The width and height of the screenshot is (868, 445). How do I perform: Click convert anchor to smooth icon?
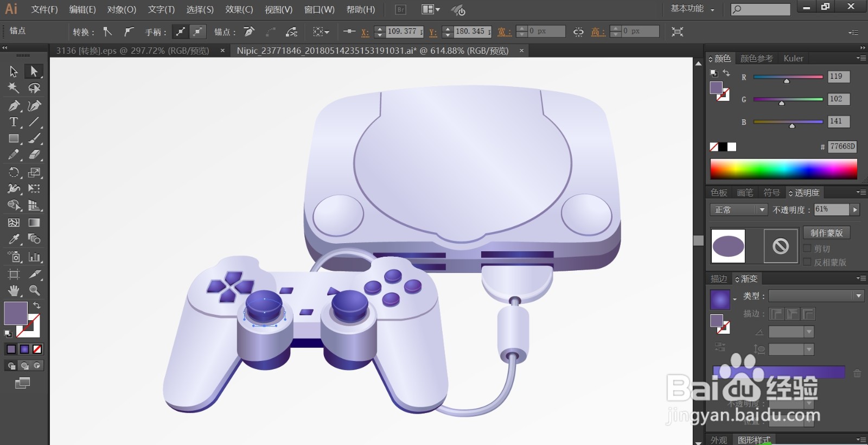click(x=128, y=31)
